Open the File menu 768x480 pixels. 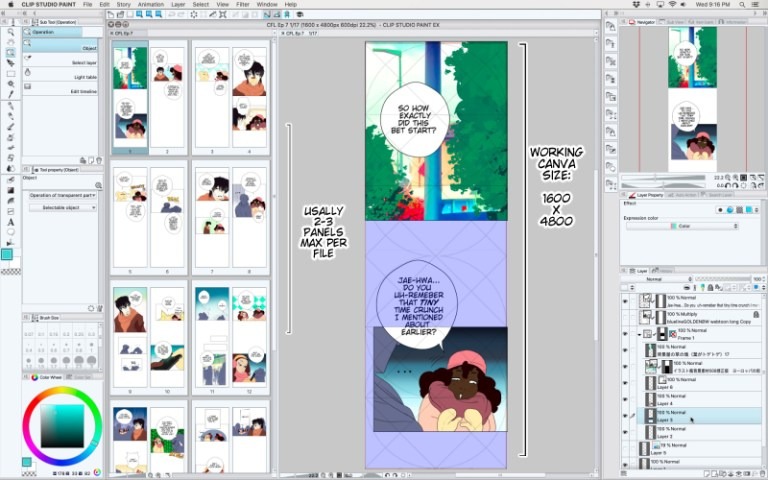[x=88, y=4]
